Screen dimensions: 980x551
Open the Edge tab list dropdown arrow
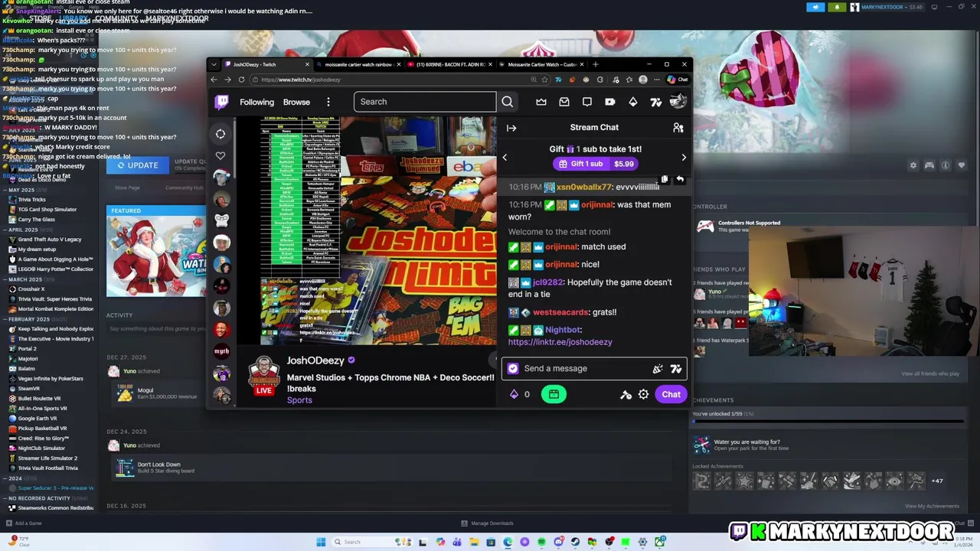[214, 64]
